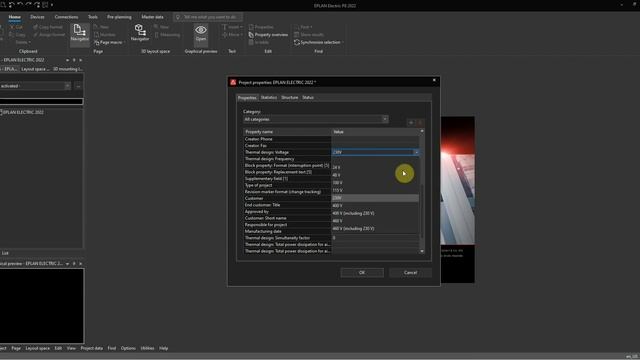Viewport: 640px width, 360px height.
Task: Click the Tell me what you want search field
Action: pyautogui.click(x=208, y=17)
